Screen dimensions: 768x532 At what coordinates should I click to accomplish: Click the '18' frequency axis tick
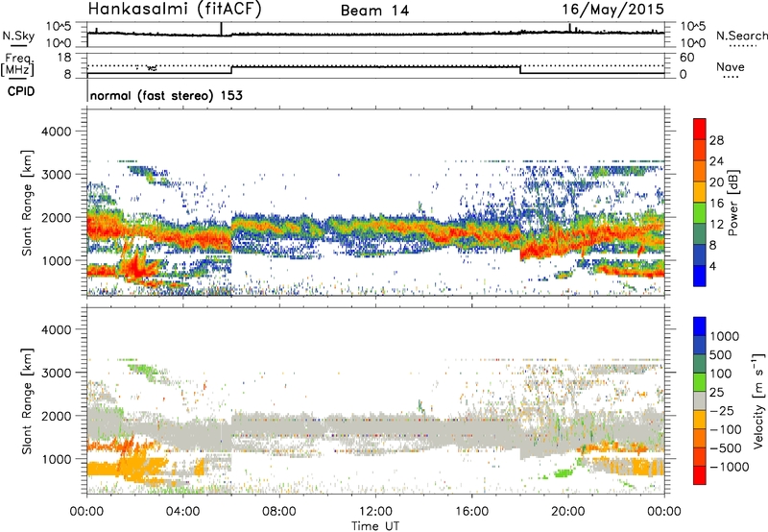[x=64, y=58]
